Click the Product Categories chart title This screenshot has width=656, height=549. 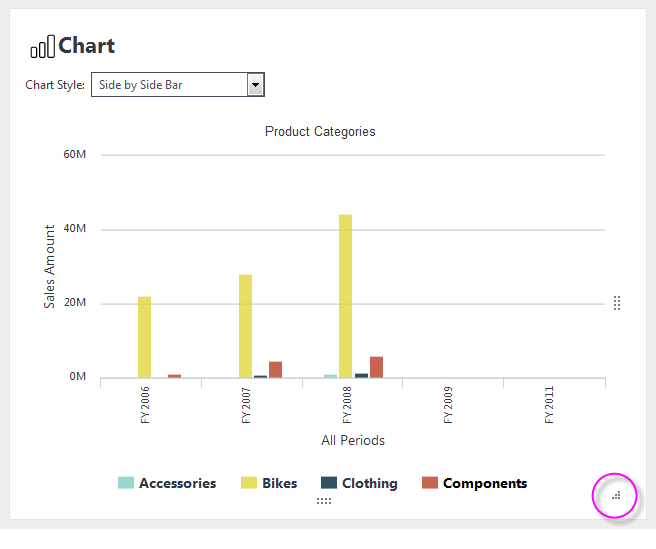coord(320,131)
